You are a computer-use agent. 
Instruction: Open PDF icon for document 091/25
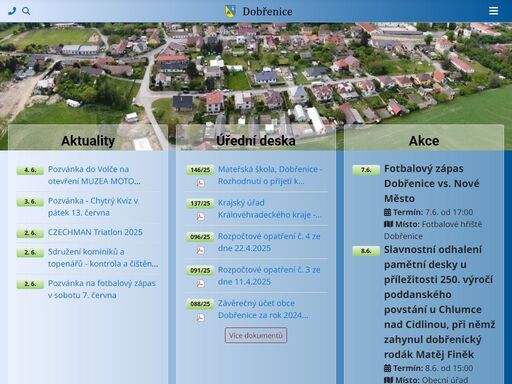pos(200,284)
